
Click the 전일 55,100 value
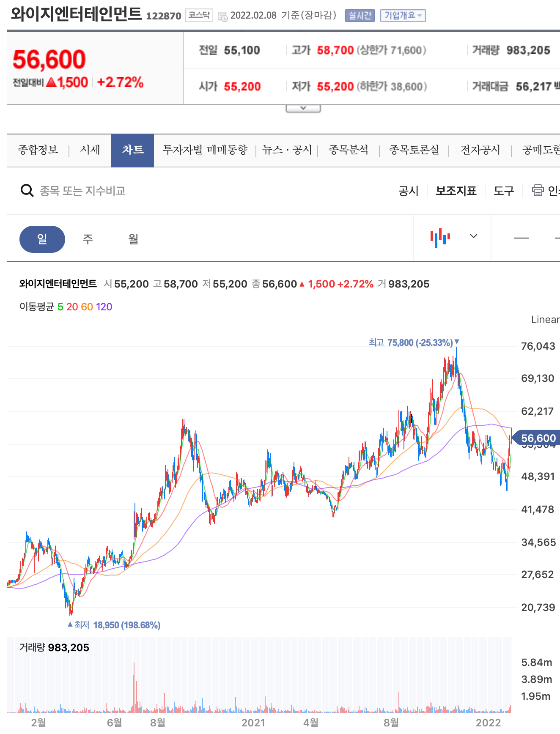coord(242,50)
